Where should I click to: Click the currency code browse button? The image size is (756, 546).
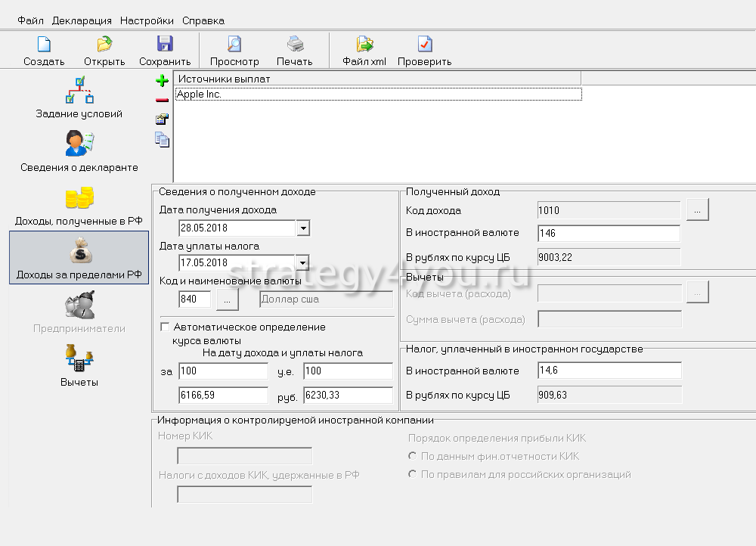[x=228, y=299]
